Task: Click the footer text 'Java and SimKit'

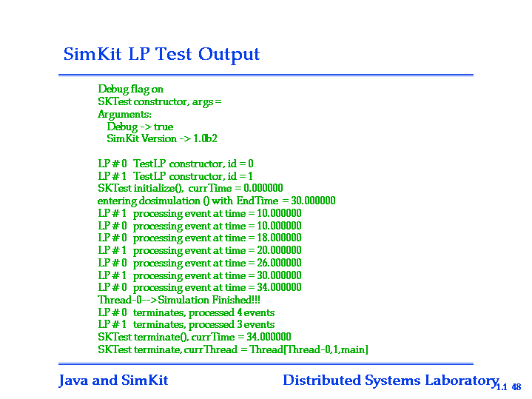Action: (x=113, y=380)
